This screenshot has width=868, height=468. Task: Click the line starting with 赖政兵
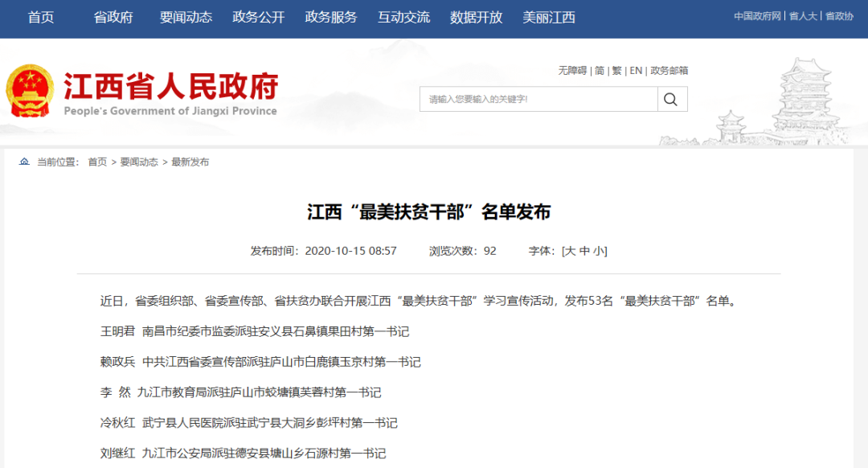point(260,362)
